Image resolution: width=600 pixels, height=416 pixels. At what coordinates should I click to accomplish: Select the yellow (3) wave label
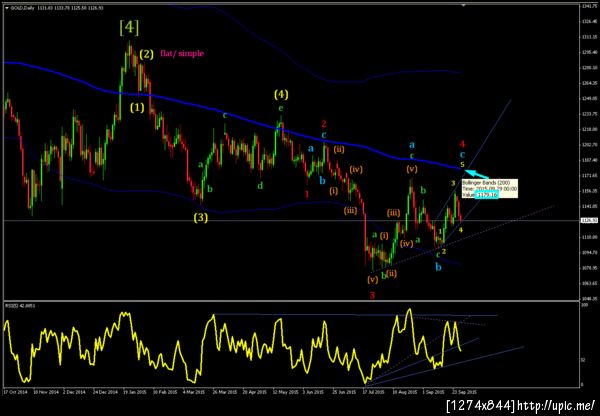point(201,218)
